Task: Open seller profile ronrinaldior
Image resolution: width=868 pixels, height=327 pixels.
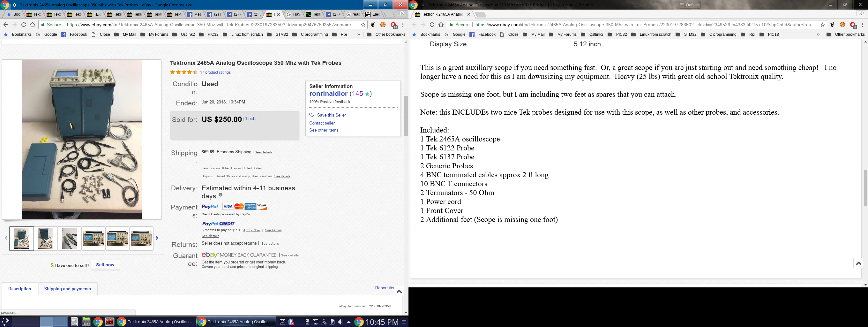Action: [x=328, y=94]
